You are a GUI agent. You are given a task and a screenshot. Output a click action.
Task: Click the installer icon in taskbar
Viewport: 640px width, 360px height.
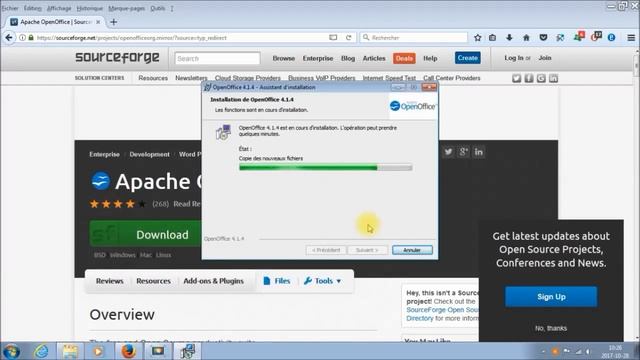tap(188, 351)
